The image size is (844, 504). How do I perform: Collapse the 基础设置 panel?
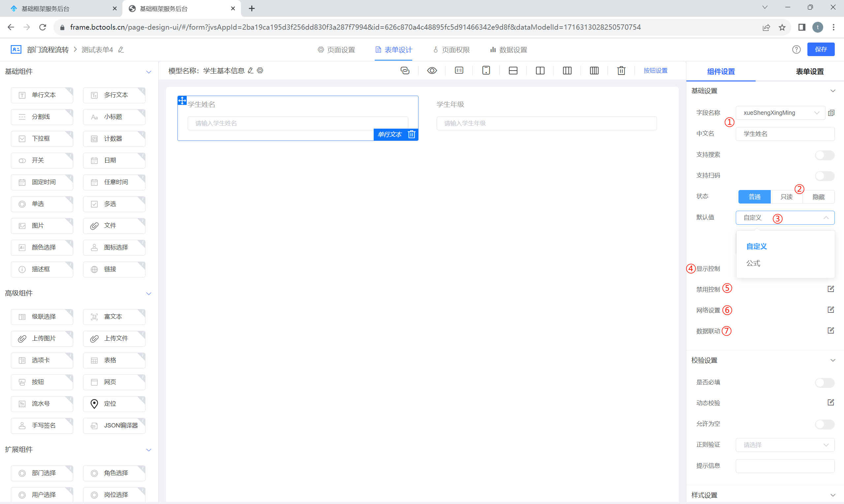coord(832,91)
